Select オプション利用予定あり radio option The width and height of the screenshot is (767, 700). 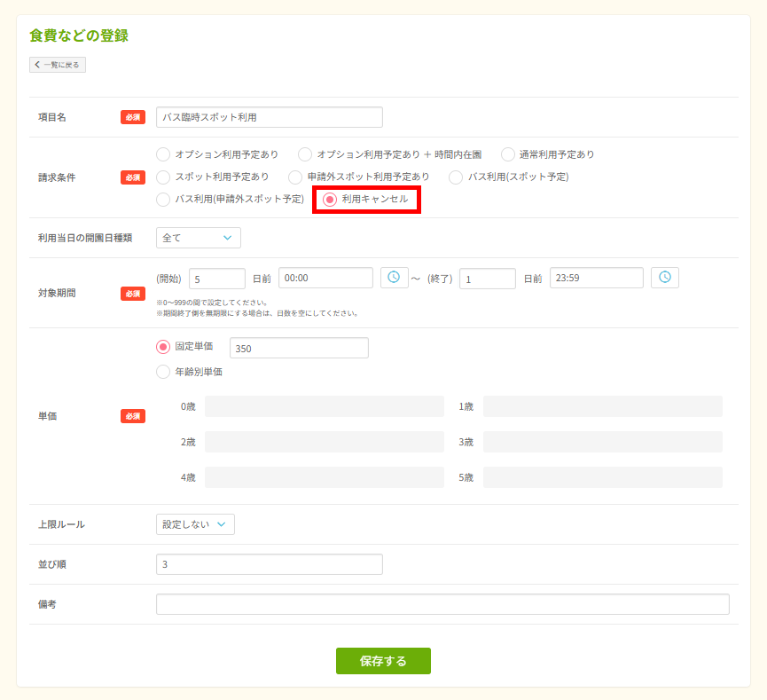click(163, 154)
